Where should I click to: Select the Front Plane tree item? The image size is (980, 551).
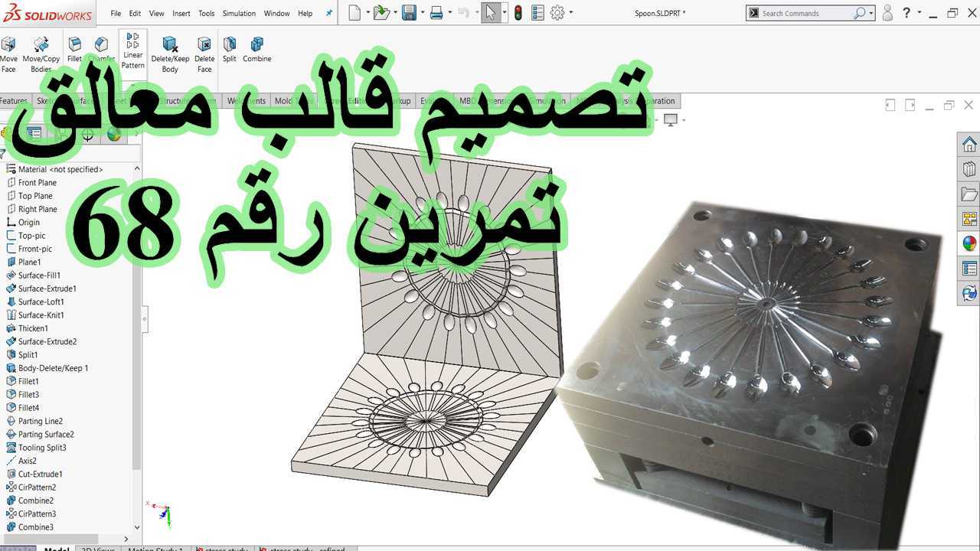pyautogui.click(x=38, y=182)
